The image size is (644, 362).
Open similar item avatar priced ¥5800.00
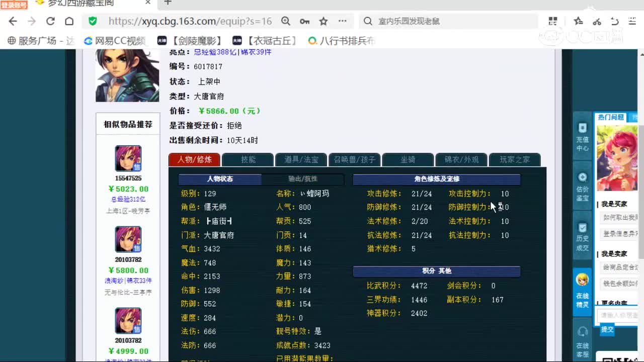coord(128,239)
